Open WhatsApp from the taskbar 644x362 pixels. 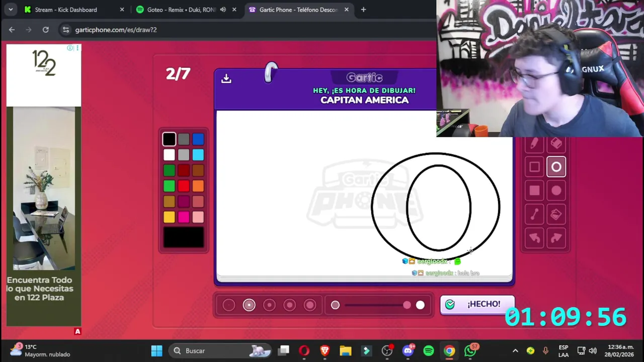click(470, 351)
